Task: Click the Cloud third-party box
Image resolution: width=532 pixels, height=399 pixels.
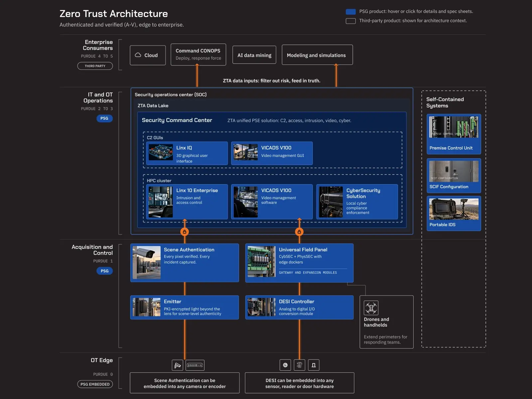Action: pyautogui.click(x=148, y=55)
